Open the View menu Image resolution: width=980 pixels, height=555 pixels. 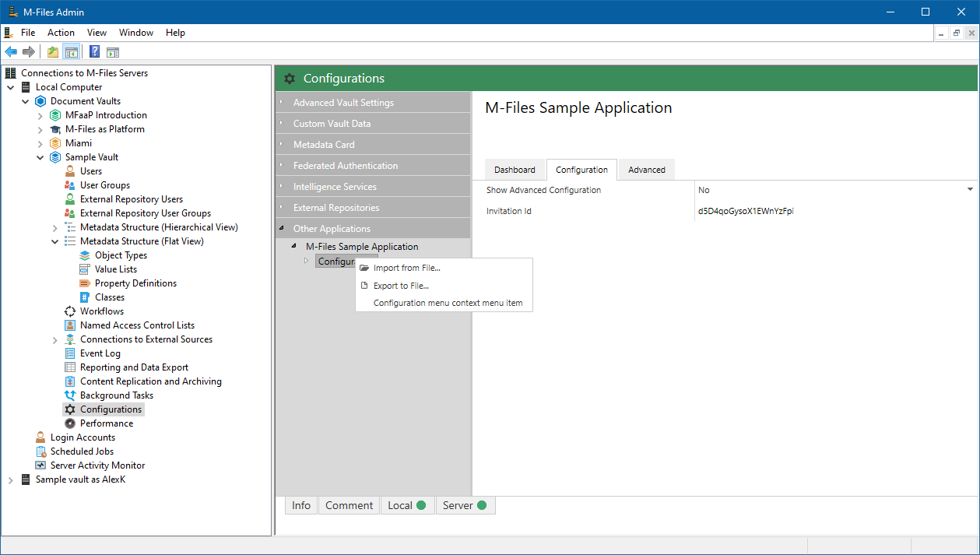coord(97,33)
